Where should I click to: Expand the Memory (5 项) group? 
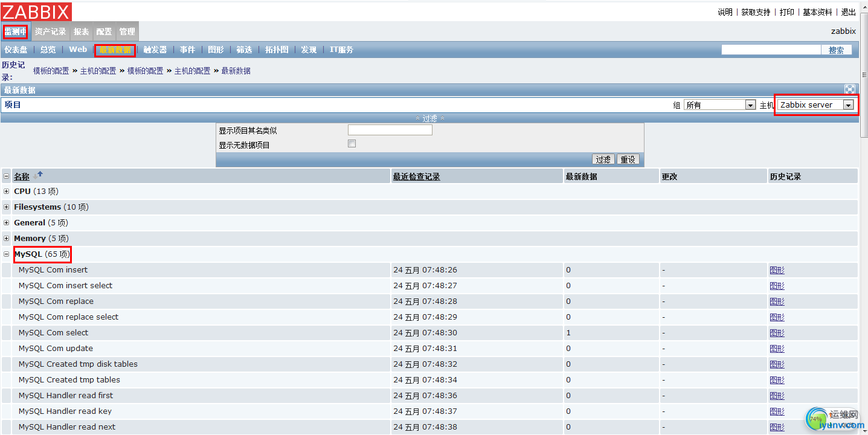(x=7, y=238)
